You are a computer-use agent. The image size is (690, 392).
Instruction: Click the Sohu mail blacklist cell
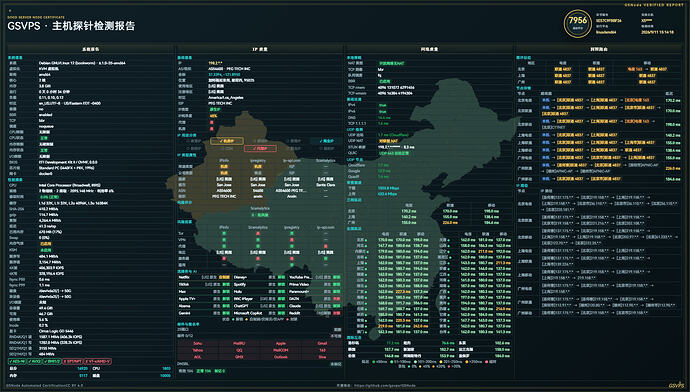click(198, 343)
